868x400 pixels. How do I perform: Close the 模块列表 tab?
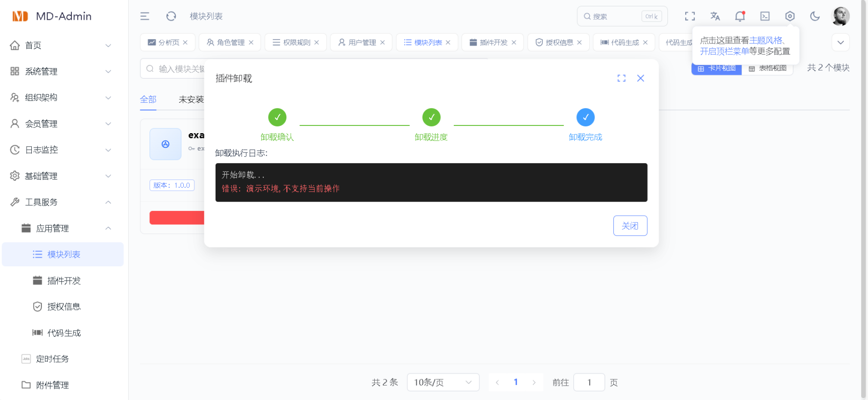[448, 42]
